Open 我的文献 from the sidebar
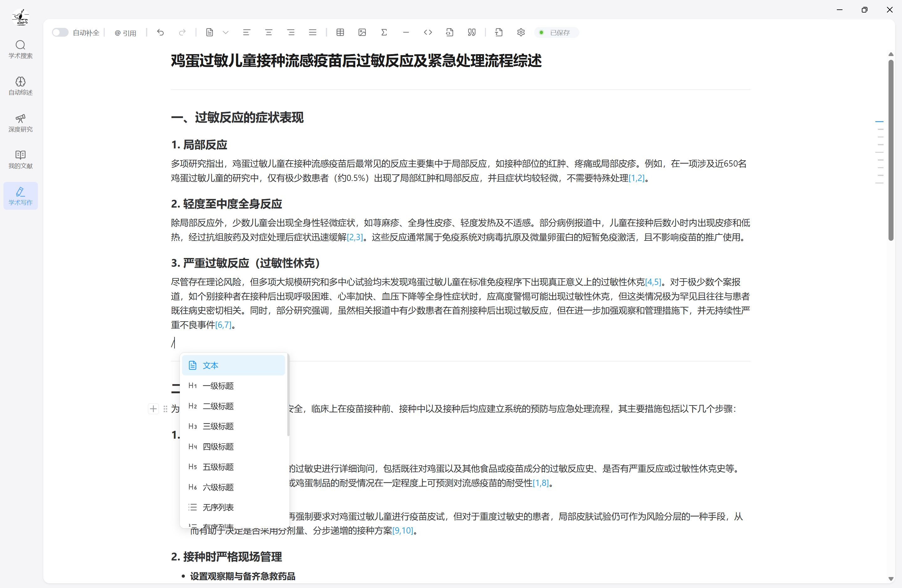 pyautogui.click(x=20, y=159)
